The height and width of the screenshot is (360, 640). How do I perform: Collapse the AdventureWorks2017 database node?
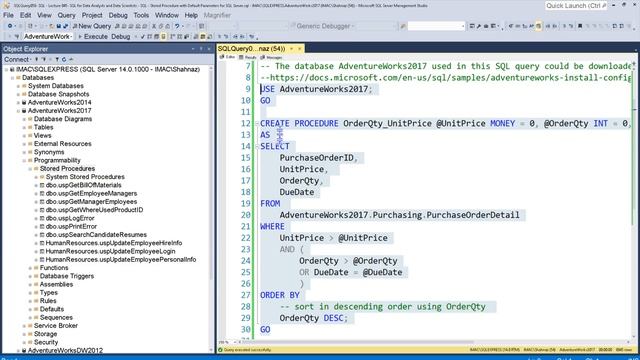coord(18,111)
